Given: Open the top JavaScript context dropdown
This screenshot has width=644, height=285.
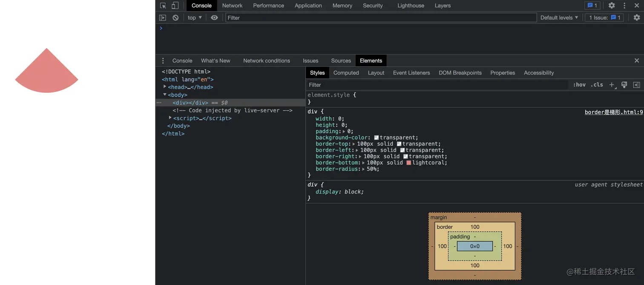Looking at the screenshot, I should click(195, 17).
